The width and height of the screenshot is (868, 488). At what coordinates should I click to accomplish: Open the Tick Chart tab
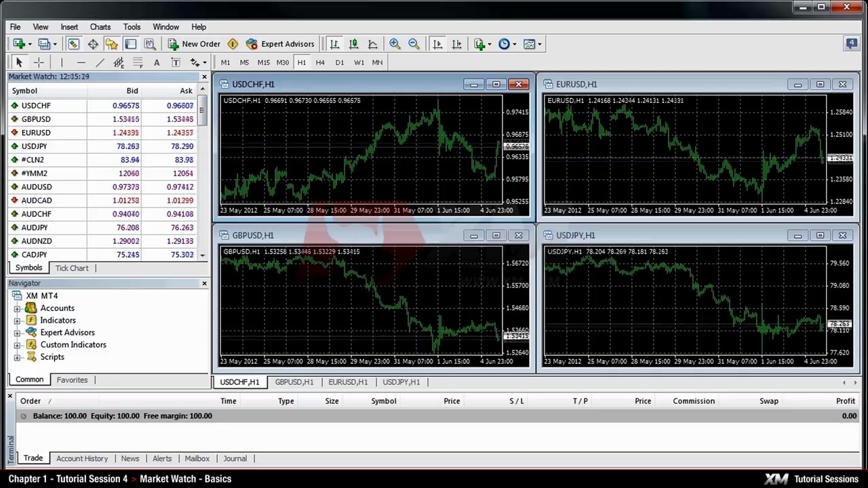click(x=72, y=268)
